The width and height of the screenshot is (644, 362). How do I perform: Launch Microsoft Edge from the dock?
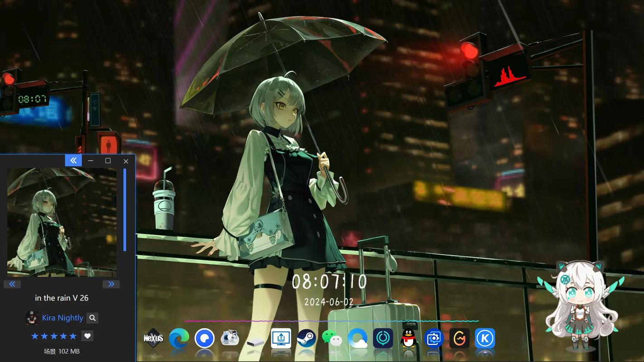coord(179,338)
